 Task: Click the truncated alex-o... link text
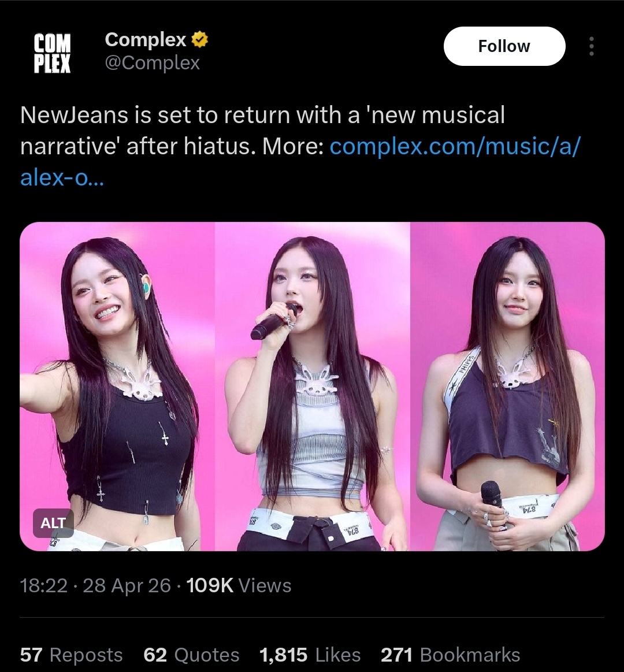[62, 177]
